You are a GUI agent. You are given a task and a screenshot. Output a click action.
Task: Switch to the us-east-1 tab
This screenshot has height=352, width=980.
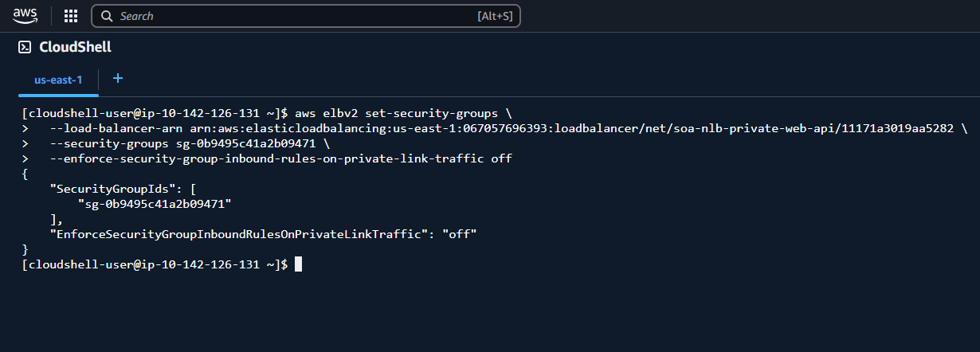tap(58, 80)
